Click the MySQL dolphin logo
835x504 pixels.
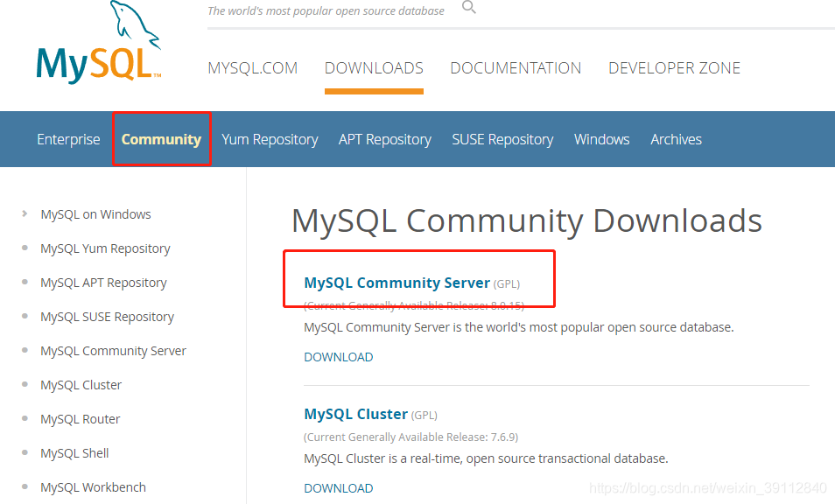[x=99, y=43]
